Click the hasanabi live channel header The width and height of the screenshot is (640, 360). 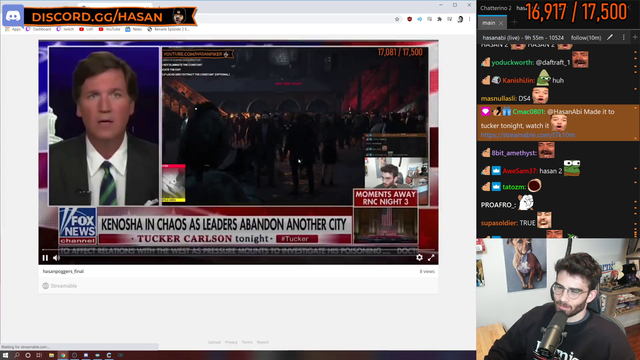tap(523, 38)
